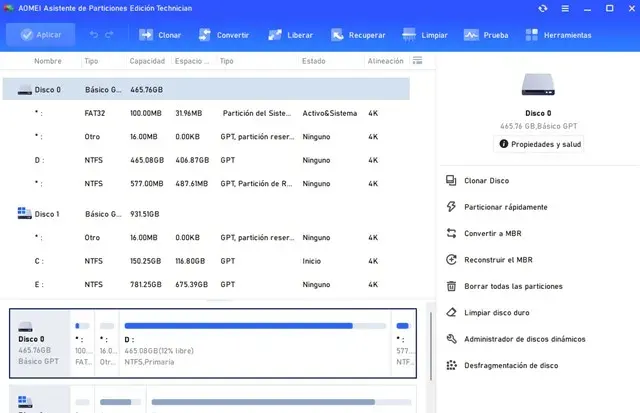Select the 100MB FAT partition block in map
The image size is (640, 413).
tap(82, 343)
